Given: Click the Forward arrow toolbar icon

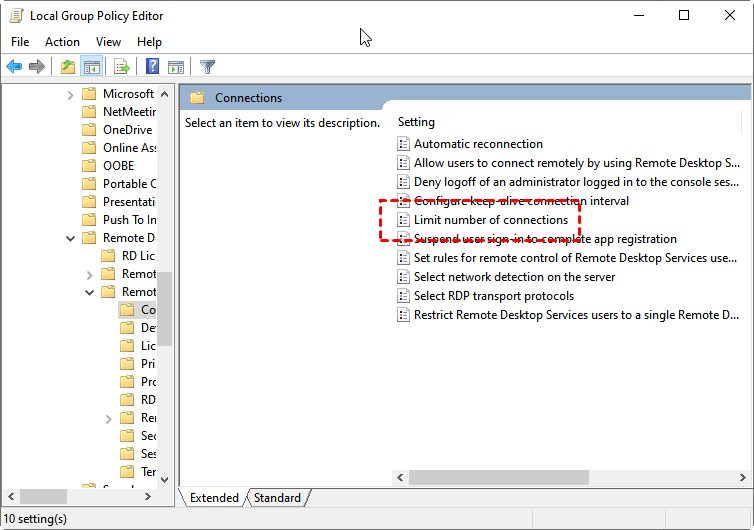Looking at the screenshot, I should tap(37, 67).
